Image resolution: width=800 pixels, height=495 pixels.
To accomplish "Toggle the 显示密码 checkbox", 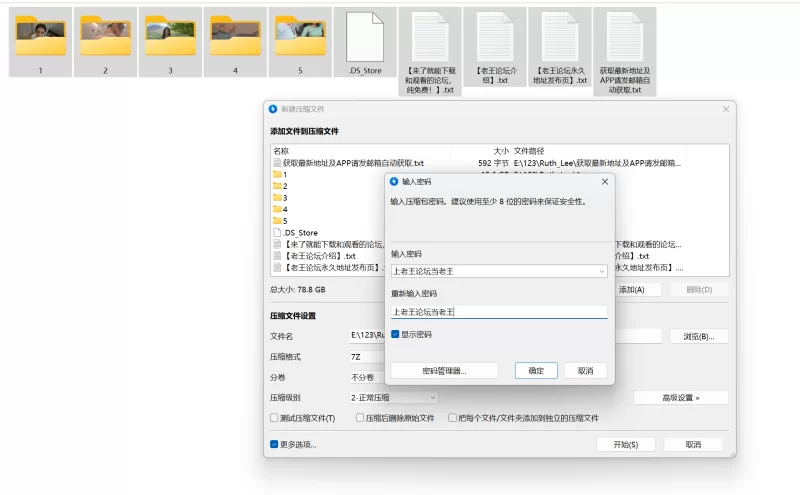I will pyautogui.click(x=395, y=335).
